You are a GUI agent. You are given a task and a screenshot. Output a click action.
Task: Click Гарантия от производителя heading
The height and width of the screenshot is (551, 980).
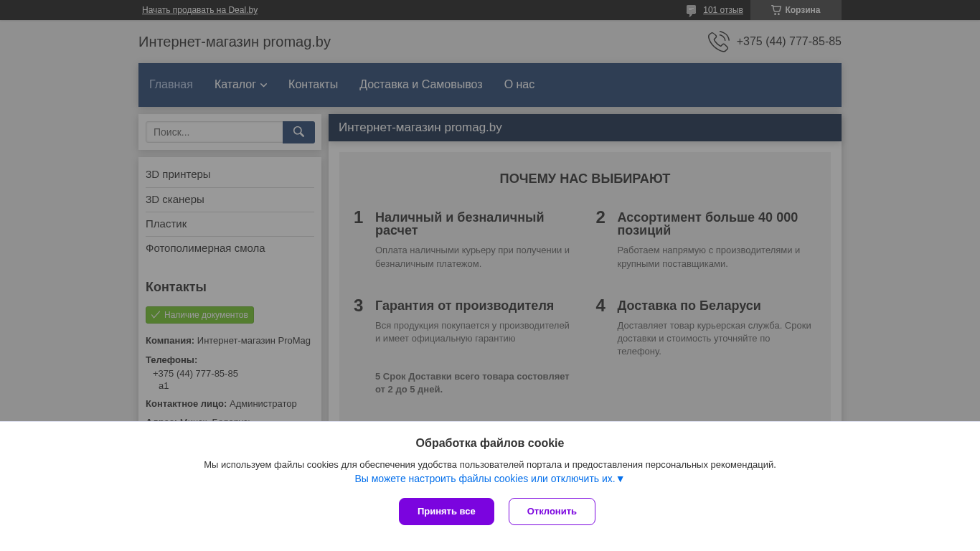tap(464, 306)
